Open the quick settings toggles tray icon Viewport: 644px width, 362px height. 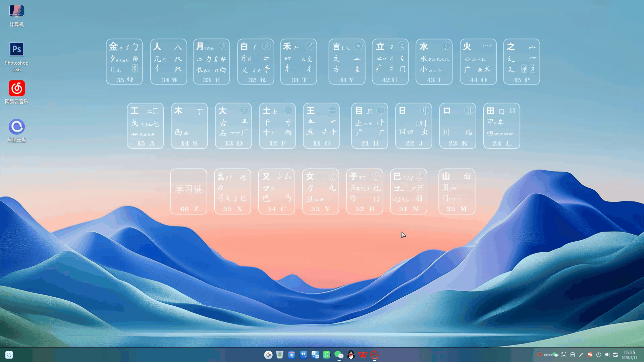[615, 355]
